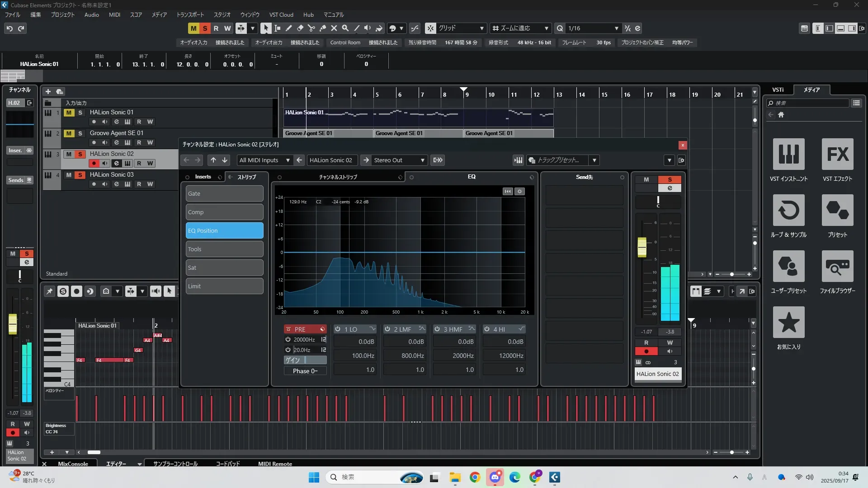Toggle mute on HALion Sonic 03 track
868x488 pixels.
pos(69,175)
